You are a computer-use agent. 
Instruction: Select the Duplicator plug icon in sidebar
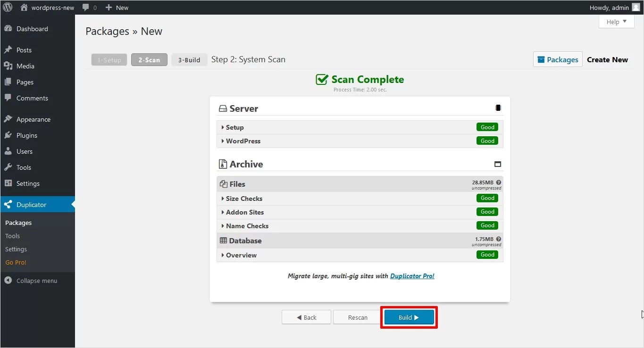(x=8, y=204)
